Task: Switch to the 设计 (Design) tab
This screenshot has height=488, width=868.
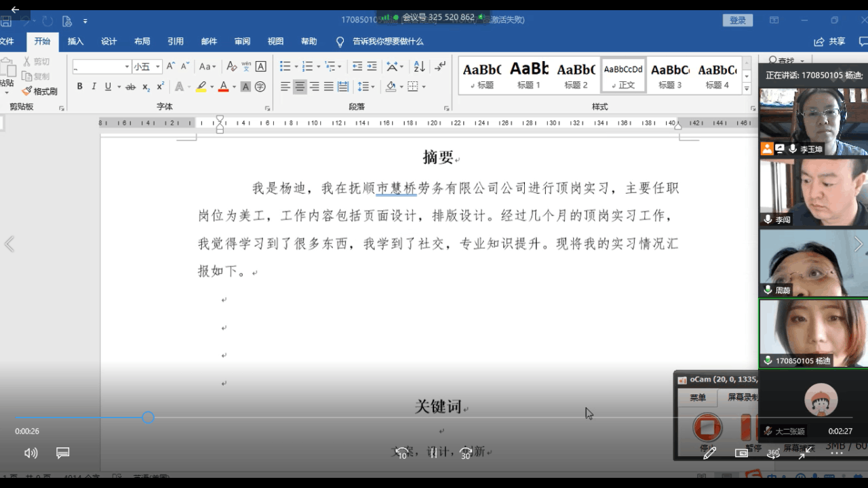Action: (x=109, y=41)
